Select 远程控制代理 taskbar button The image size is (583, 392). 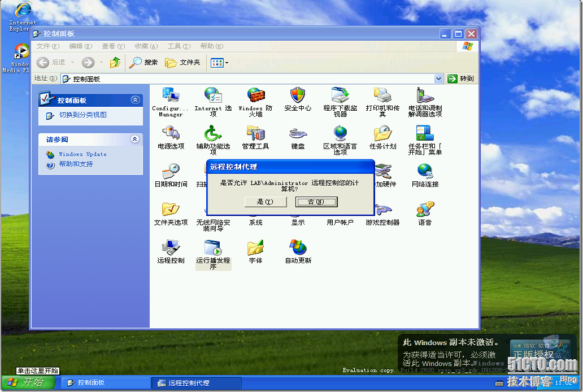197,383
